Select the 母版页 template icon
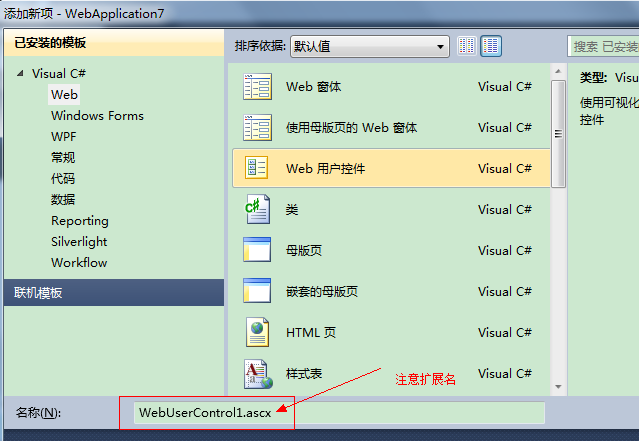The image size is (639, 441). coord(257,250)
